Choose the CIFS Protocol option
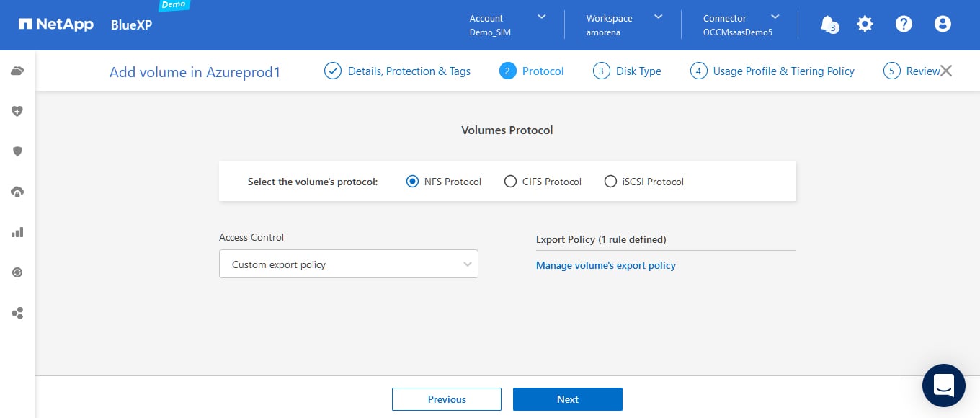Screen dimensions: 980x418 510,182
